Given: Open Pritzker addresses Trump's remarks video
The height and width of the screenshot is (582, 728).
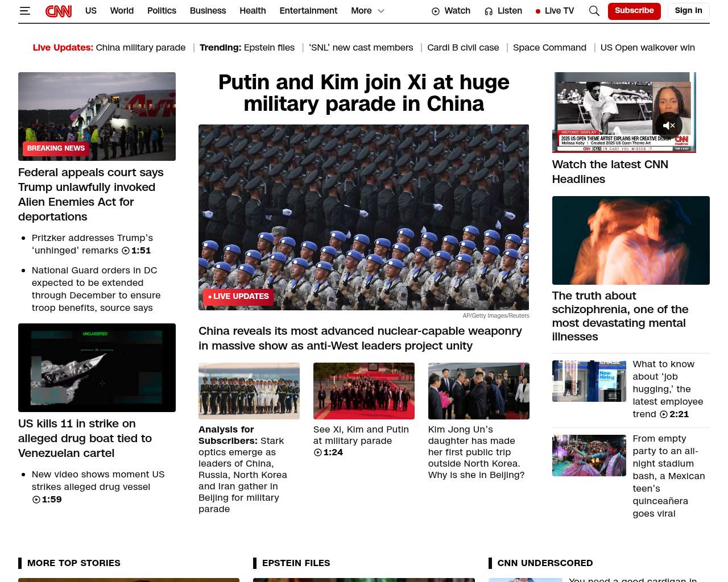Looking at the screenshot, I should [x=92, y=244].
